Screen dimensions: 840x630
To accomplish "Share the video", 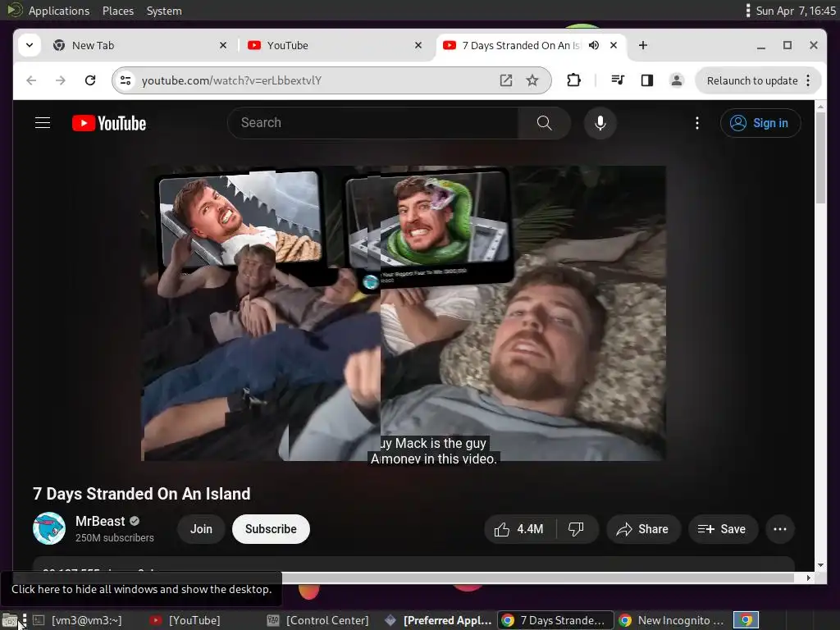I will 643,529.
